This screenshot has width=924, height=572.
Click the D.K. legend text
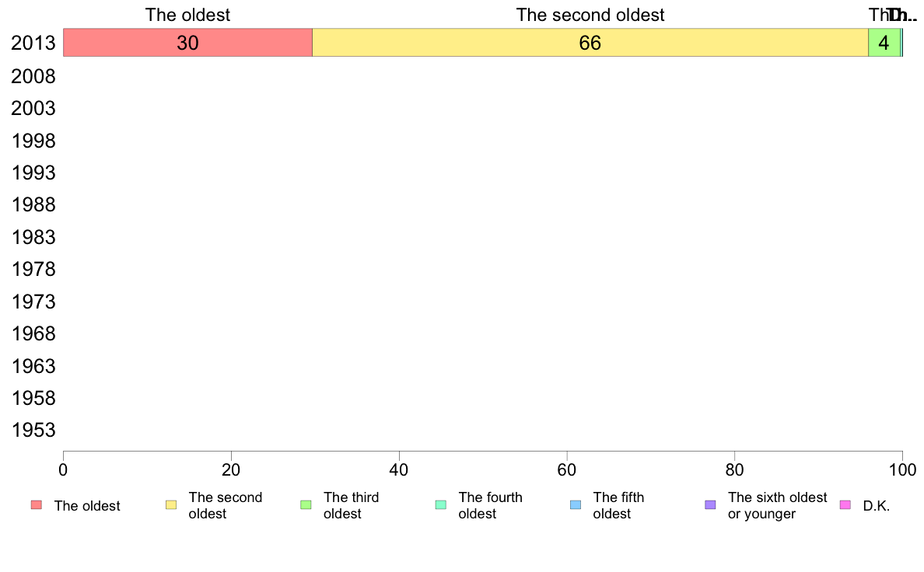pyautogui.click(x=877, y=506)
